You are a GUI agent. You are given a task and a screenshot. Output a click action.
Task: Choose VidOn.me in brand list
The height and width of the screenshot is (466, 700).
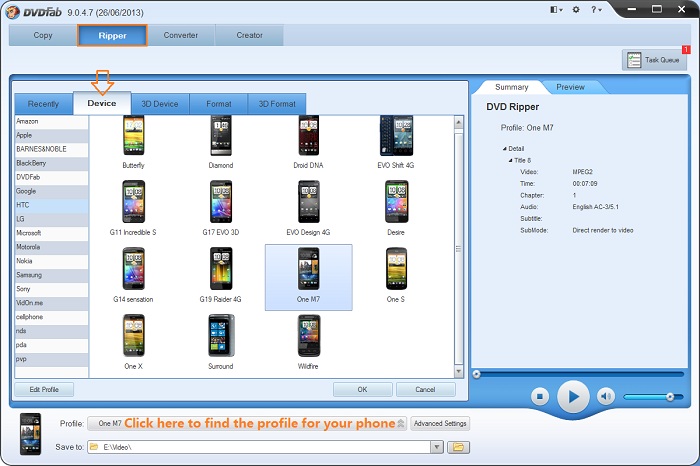(x=51, y=303)
